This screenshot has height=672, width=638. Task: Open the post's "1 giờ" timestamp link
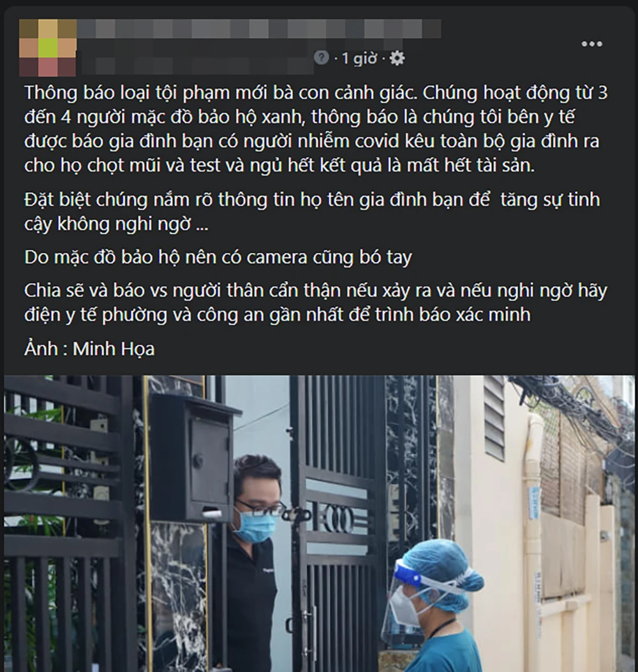point(359,58)
